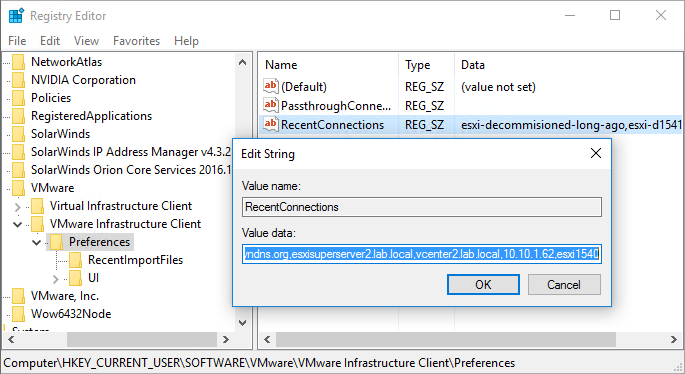685x374 pixels.
Task: Select the "(Default)" value name
Action: click(304, 87)
